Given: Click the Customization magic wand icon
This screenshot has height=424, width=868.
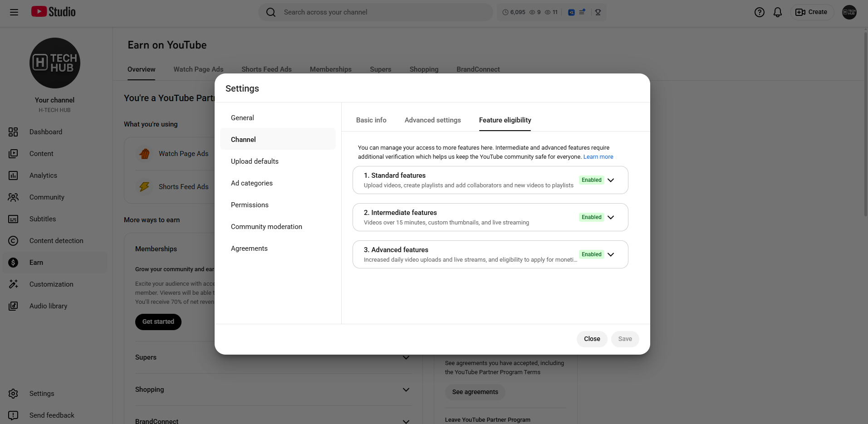Looking at the screenshot, I should click(x=13, y=284).
